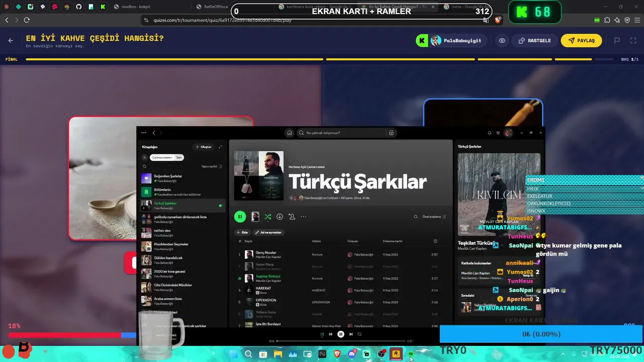The height and width of the screenshot is (362, 644).
Task: Search within the Spotify library
Action: (144, 166)
